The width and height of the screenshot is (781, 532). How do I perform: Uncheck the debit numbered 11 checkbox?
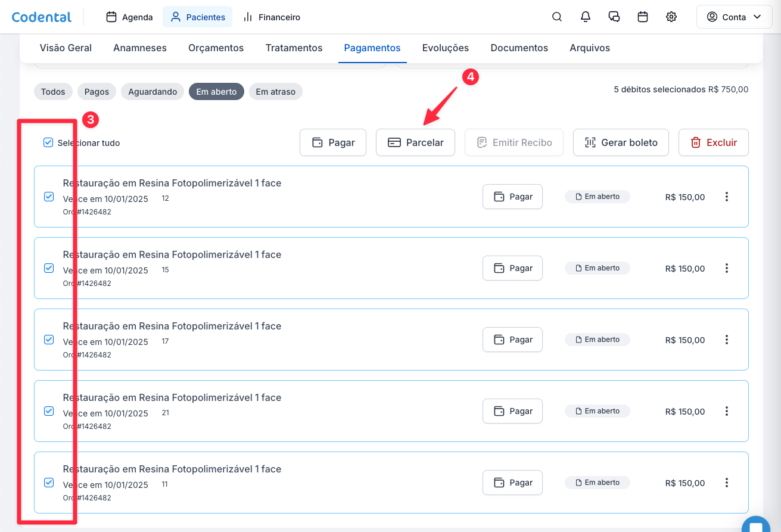tap(49, 483)
